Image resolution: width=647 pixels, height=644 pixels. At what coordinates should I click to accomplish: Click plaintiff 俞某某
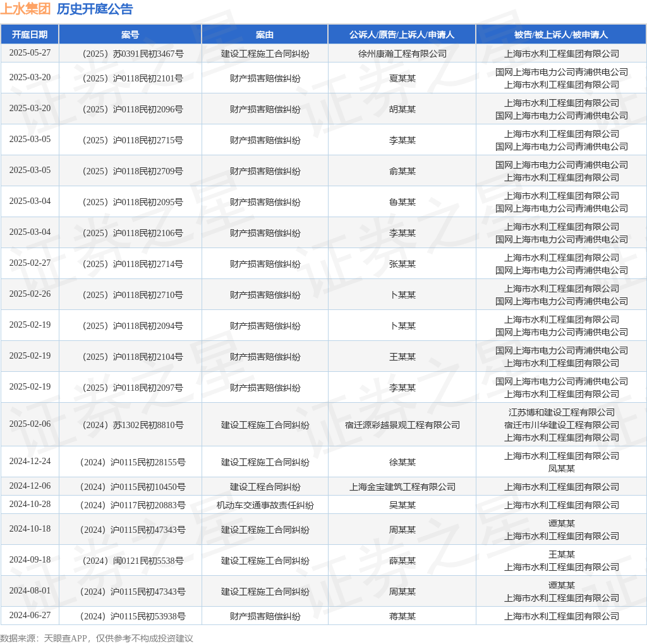coord(402,171)
